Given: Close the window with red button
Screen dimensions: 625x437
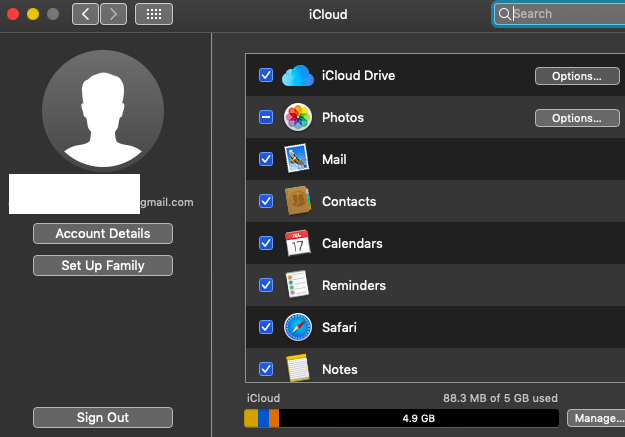Looking at the screenshot, I should (13, 14).
